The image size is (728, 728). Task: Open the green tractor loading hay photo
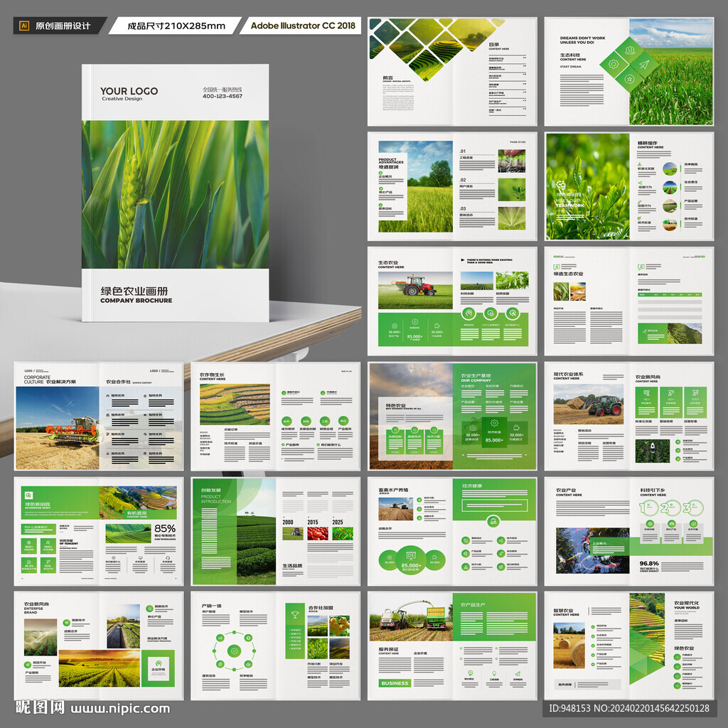(588, 404)
